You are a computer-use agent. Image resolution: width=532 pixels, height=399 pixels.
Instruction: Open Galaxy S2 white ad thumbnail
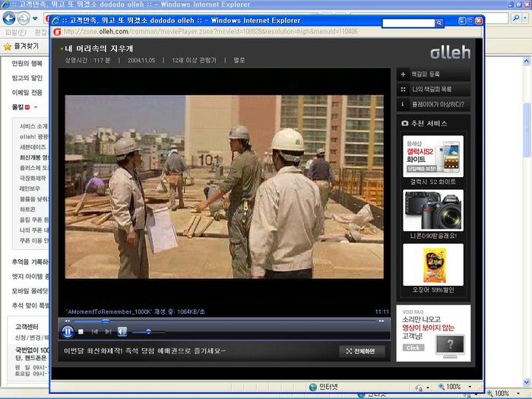click(433, 157)
